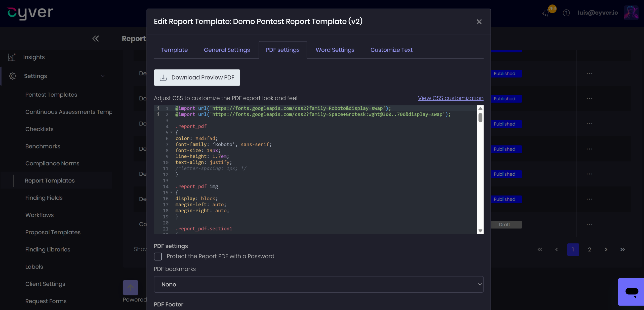
Task: Collapse the sidebar with the double chevron icon
Action: 96,38
